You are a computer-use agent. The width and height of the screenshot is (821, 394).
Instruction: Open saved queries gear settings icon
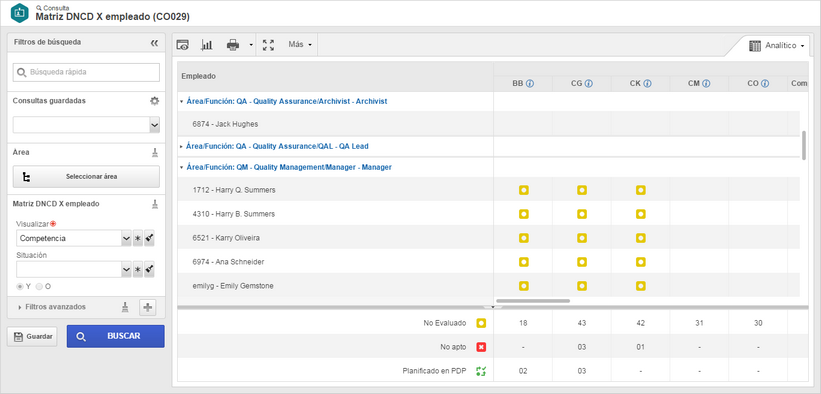tap(154, 101)
